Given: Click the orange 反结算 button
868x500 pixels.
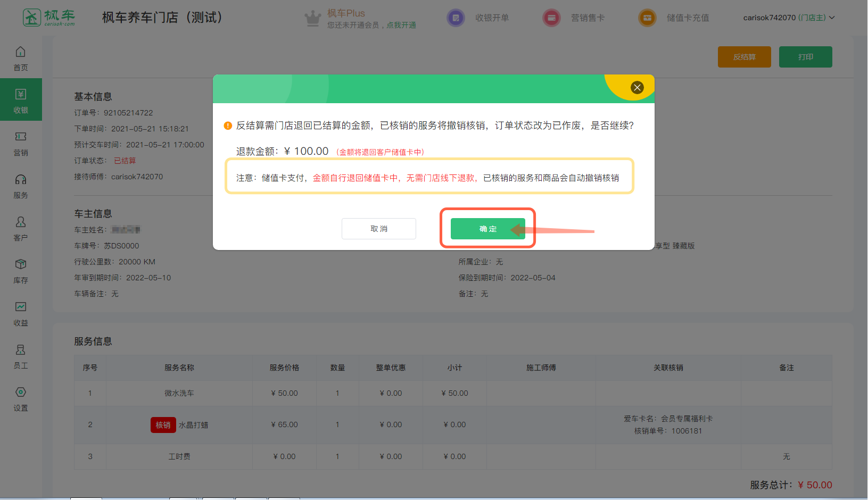Looking at the screenshot, I should 744,57.
